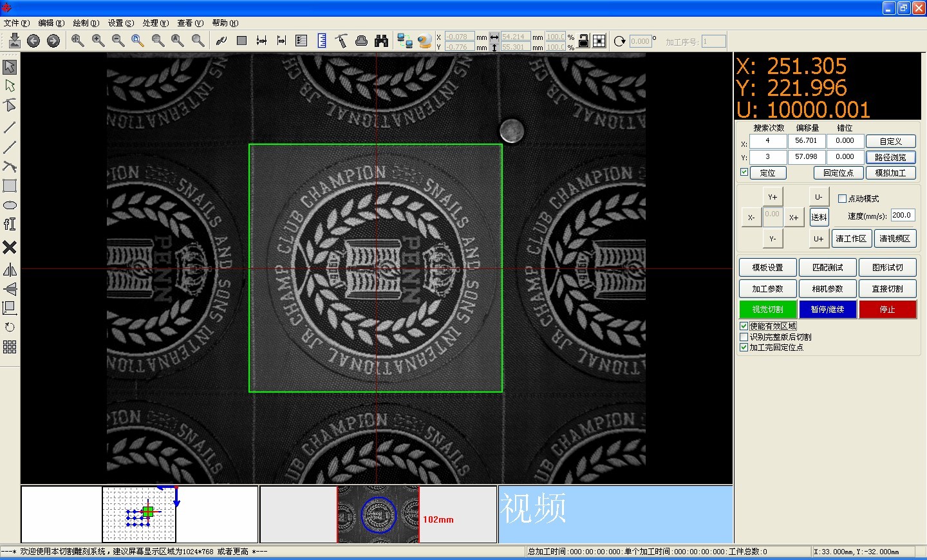Viewport: 927px width, 560px height.
Task: Click the rotate arrow icon
Action: (619, 41)
